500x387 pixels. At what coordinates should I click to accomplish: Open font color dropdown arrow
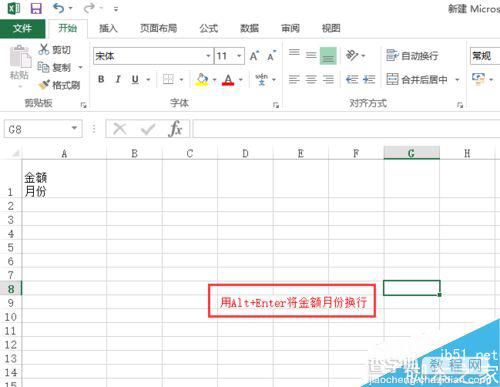pyautogui.click(x=241, y=80)
